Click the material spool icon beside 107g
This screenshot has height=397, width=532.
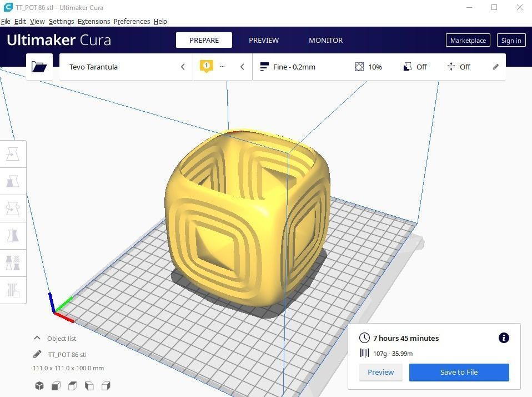[x=364, y=353]
